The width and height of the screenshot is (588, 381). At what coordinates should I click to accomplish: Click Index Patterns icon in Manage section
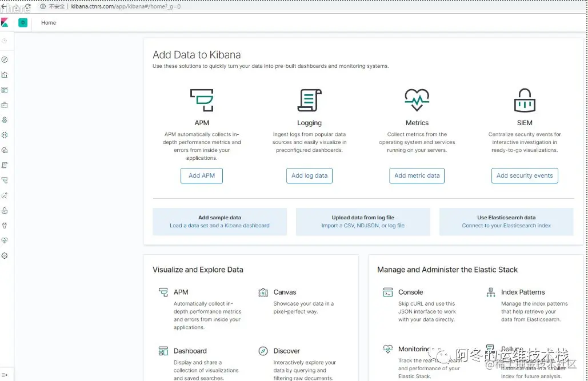[491, 292]
